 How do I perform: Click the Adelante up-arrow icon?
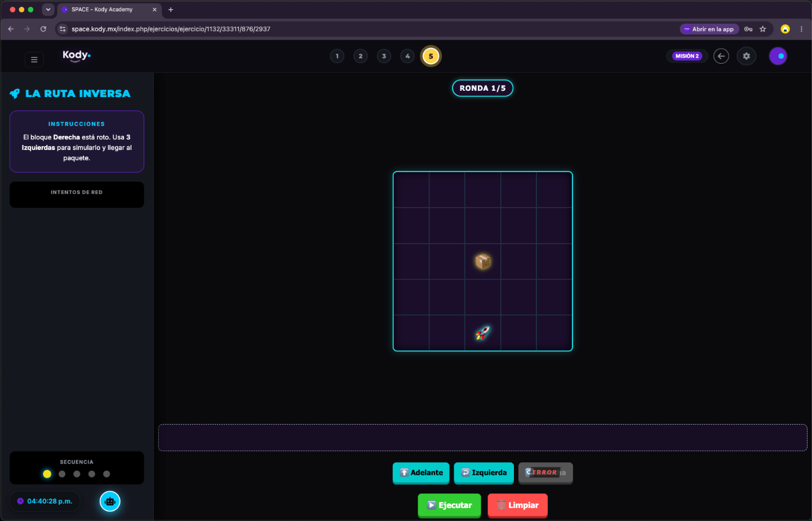coord(404,473)
